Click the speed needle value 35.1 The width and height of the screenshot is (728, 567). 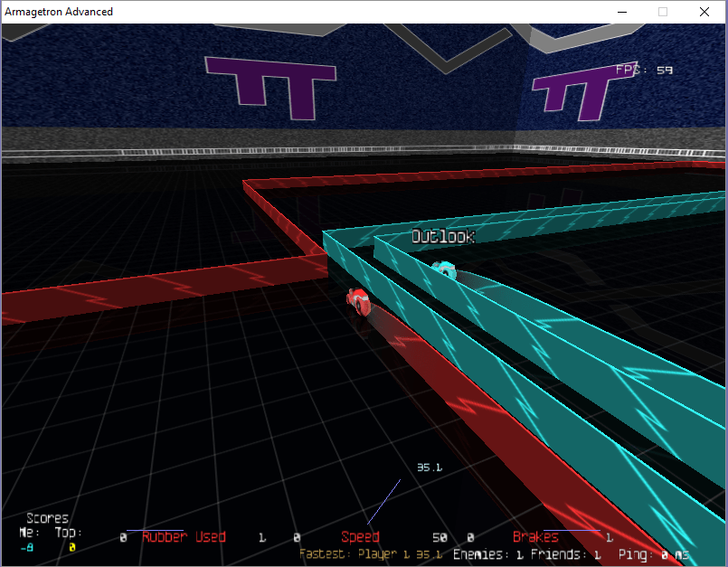click(x=429, y=468)
